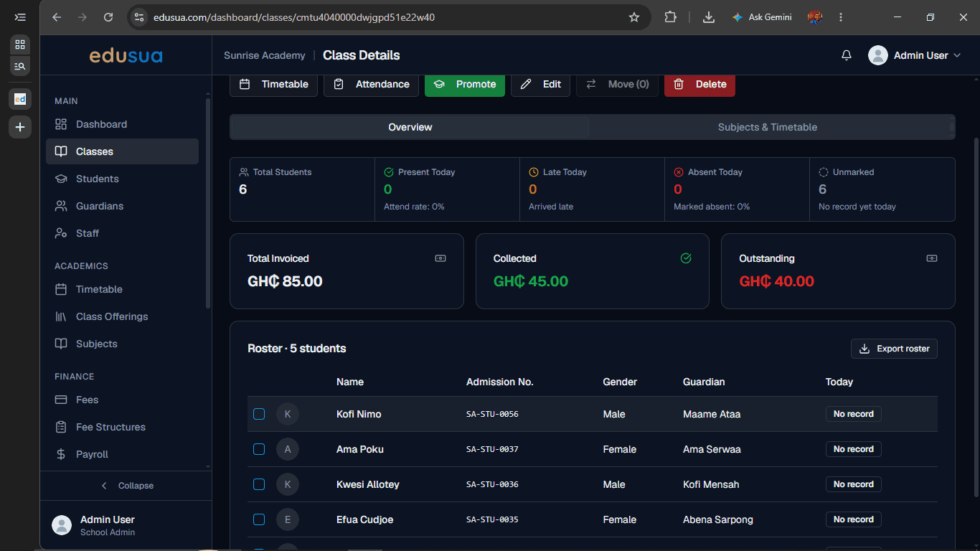
Task: Click admission number SA-STU-0037
Action: (x=492, y=449)
